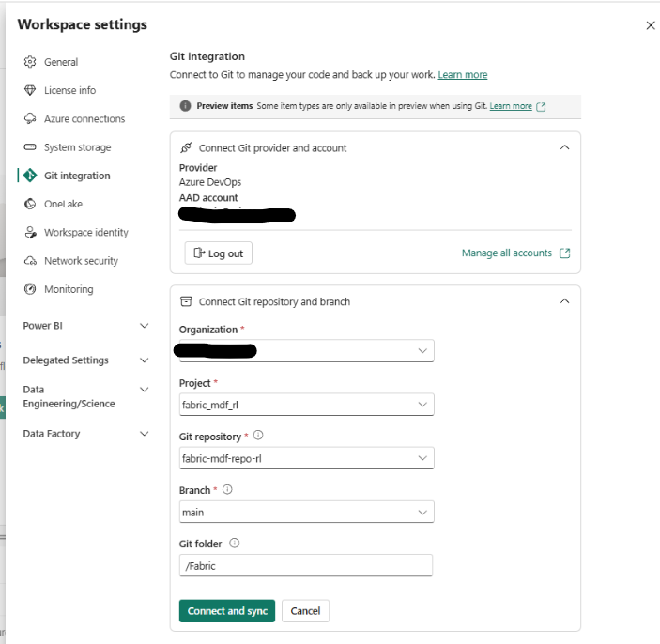The height and width of the screenshot is (644, 660).
Task: Go to Network security settings
Action: point(83,261)
